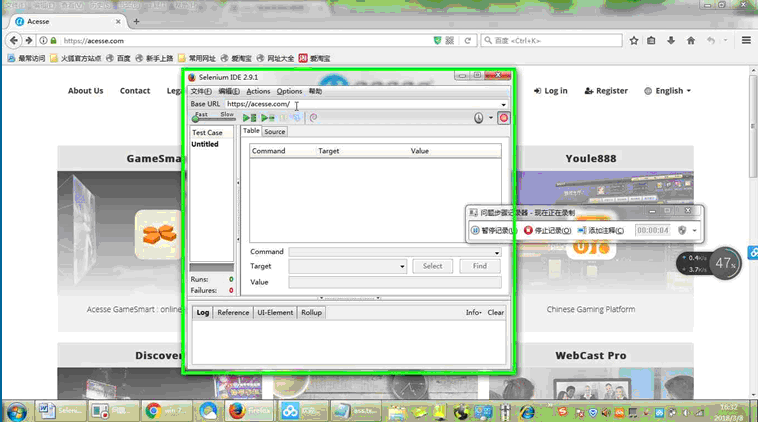
Task: Expand scheduler dropdown arrow beside the clock
Action: coord(491,118)
